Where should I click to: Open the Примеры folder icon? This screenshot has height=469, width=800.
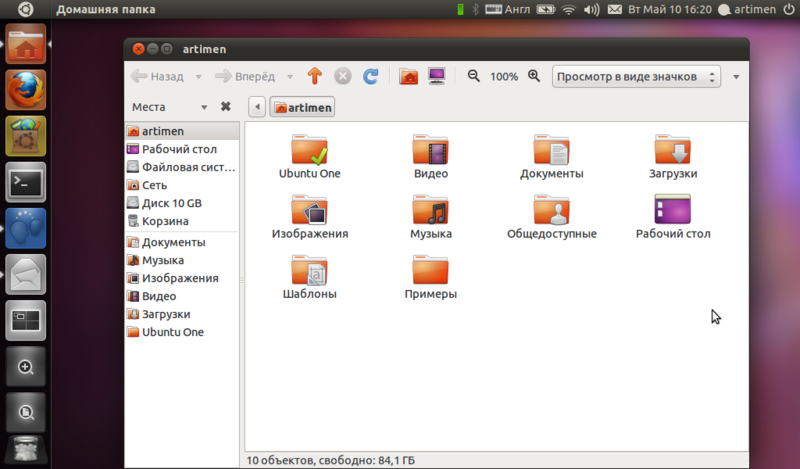point(431,270)
